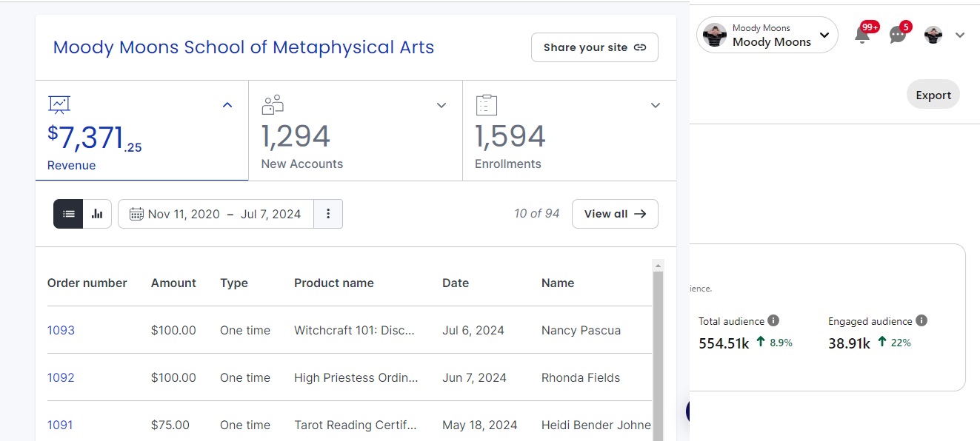Click the Date column header
Image resolution: width=980 pixels, height=441 pixels.
(x=456, y=283)
